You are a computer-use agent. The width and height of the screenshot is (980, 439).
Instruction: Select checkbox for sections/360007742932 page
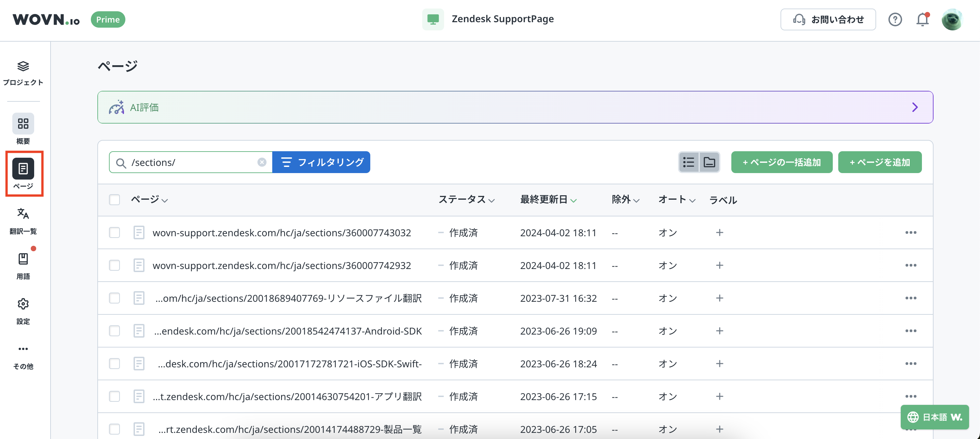[x=114, y=265]
